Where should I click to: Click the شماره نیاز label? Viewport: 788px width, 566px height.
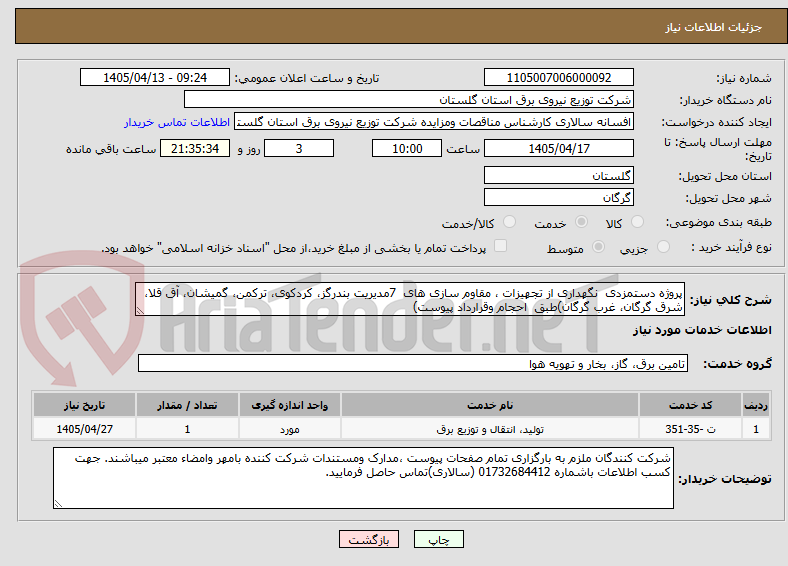click(x=744, y=78)
